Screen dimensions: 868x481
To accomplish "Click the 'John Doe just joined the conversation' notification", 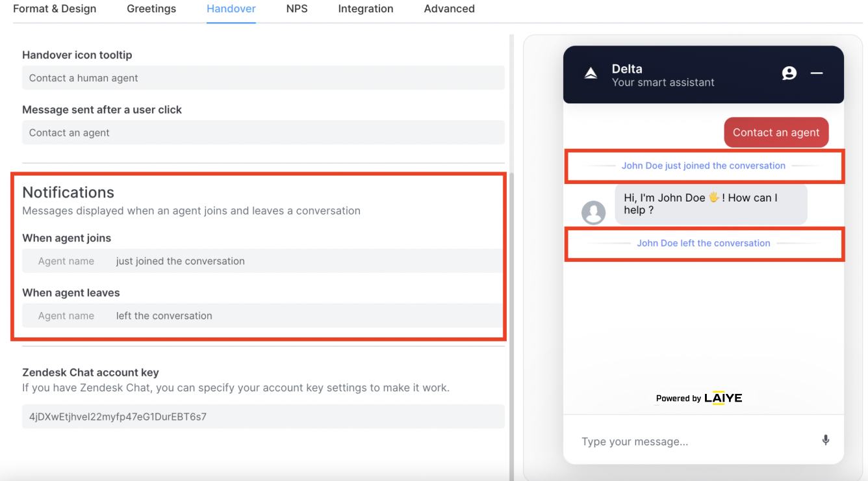I will point(704,166).
